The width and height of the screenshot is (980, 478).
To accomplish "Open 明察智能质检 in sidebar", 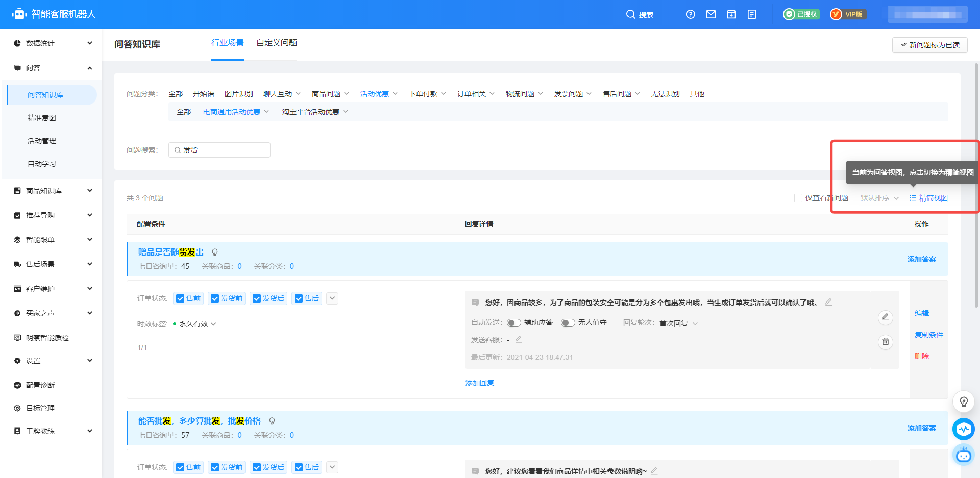I will [47, 338].
